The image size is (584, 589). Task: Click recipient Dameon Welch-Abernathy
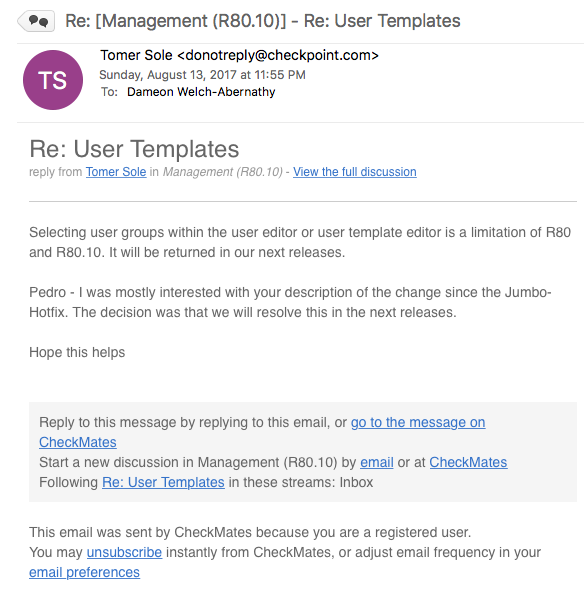click(201, 92)
